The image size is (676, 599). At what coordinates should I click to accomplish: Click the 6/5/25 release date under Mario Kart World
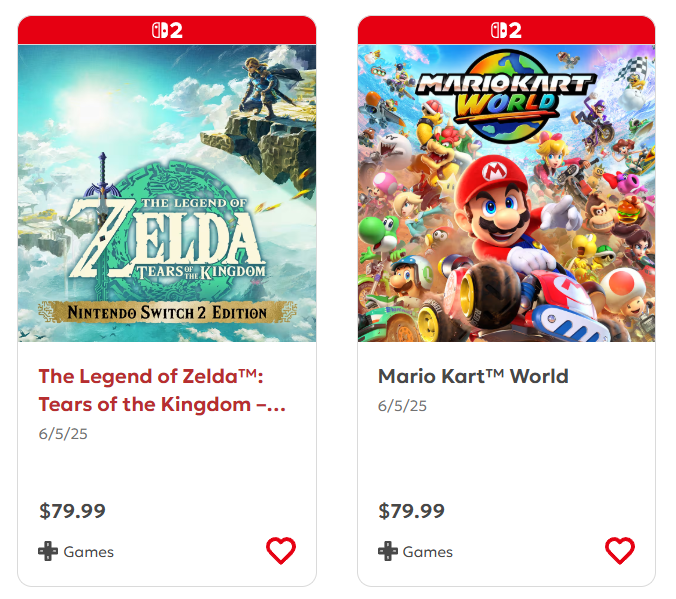[x=402, y=406]
